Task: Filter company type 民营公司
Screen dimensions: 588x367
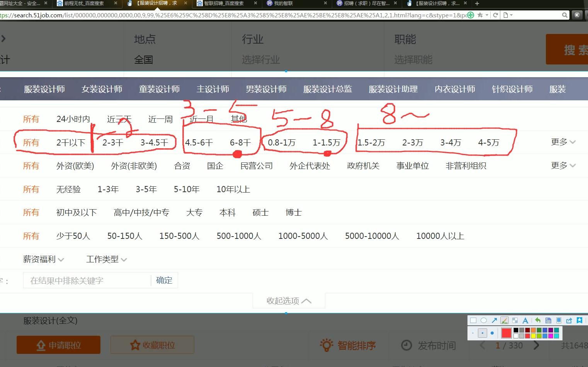Action: tap(257, 166)
